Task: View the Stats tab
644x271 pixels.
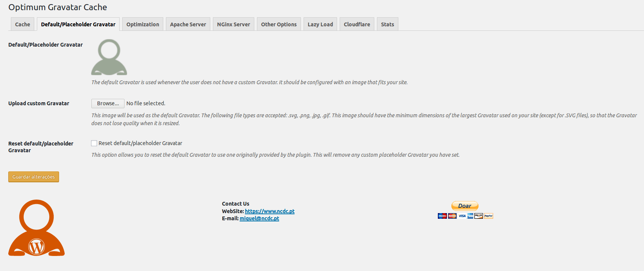Action: coord(387,24)
